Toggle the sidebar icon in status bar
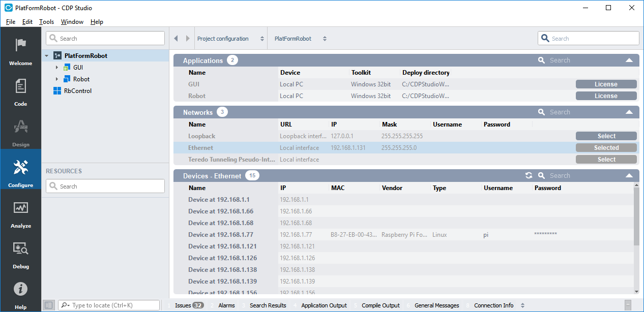 click(x=48, y=305)
